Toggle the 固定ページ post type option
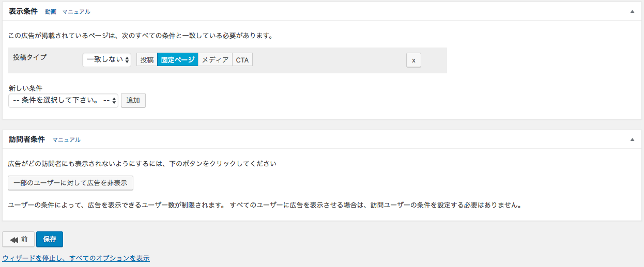The width and height of the screenshot is (644, 267). tap(177, 60)
